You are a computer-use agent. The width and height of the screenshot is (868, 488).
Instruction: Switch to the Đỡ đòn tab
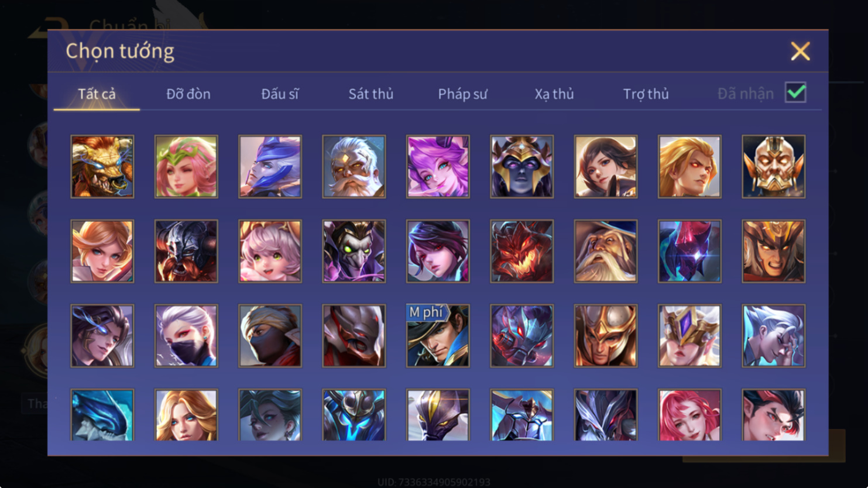pyautogui.click(x=188, y=94)
